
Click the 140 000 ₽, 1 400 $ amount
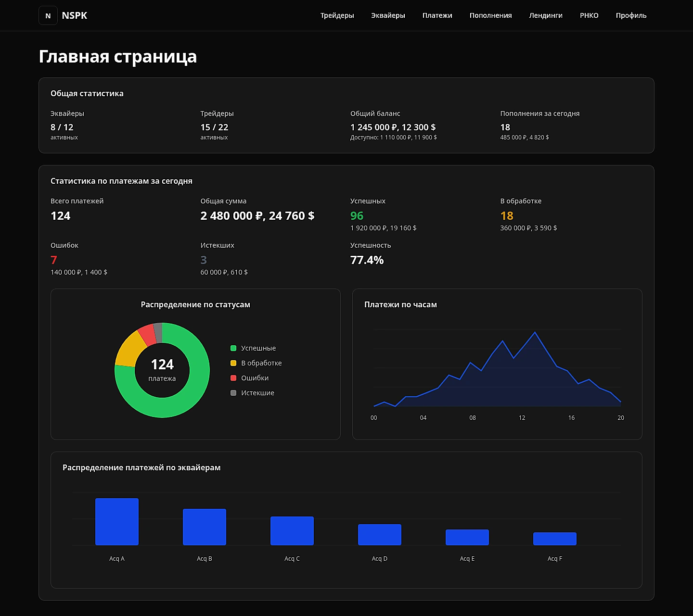coord(79,272)
